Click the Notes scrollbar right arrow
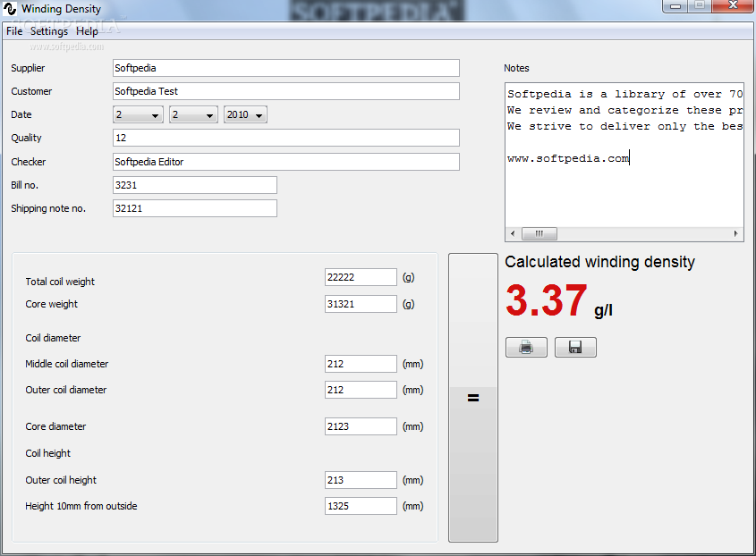Viewport: 756px width, 556px height. [x=736, y=233]
